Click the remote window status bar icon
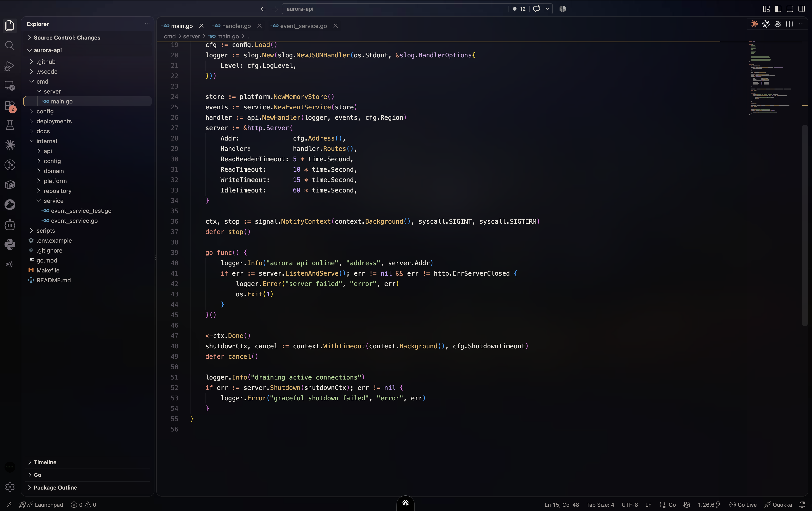The width and height of the screenshot is (812, 511). [x=9, y=505]
